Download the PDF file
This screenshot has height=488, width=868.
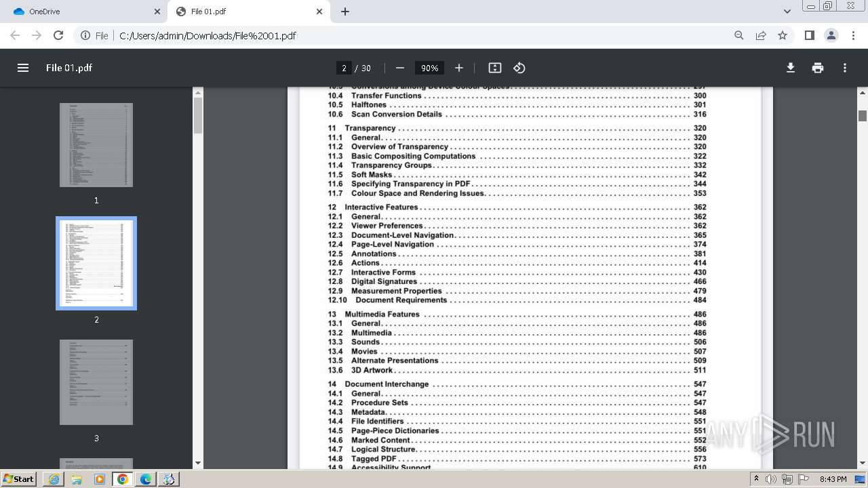click(791, 68)
